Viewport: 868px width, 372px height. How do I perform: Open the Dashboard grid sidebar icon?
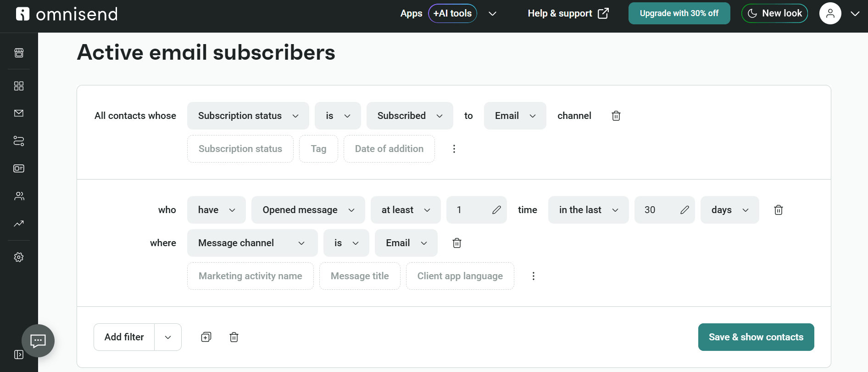pyautogui.click(x=19, y=86)
